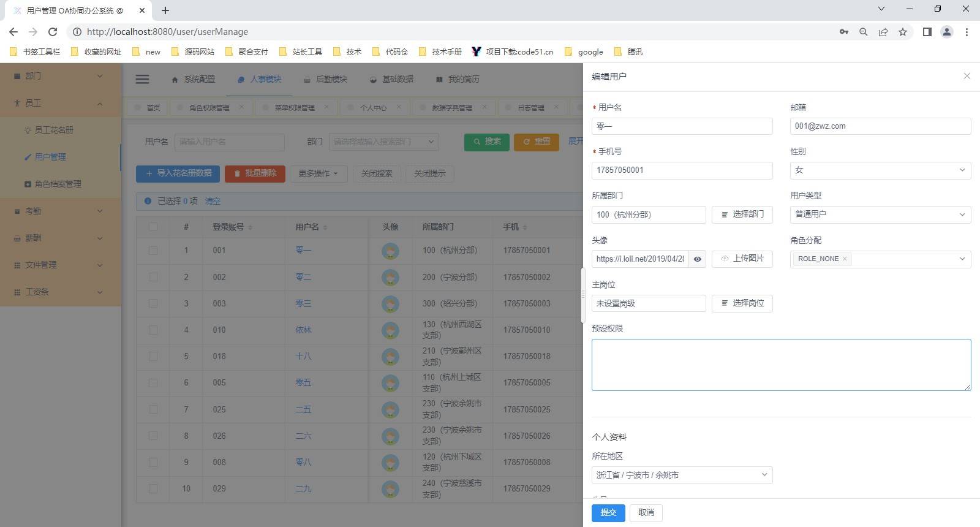Sort by 手机 column arrows

coord(526,227)
